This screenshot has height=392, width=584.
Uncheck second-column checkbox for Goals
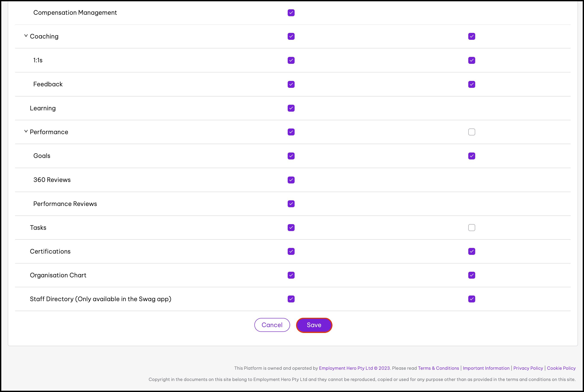click(471, 156)
